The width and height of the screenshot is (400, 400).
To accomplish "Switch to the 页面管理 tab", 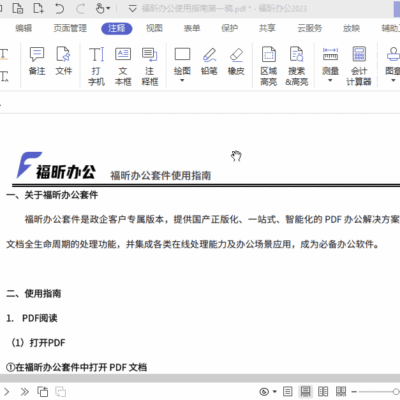I will (x=70, y=28).
